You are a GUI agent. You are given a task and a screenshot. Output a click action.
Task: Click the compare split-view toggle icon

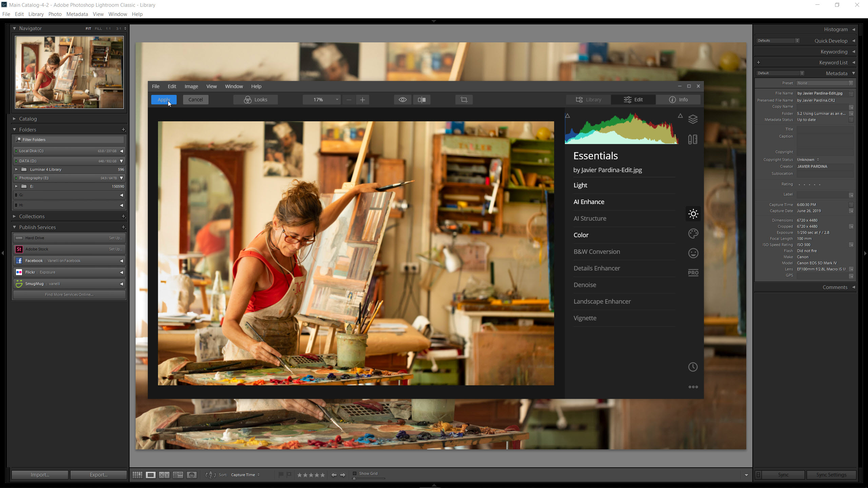(x=422, y=100)
